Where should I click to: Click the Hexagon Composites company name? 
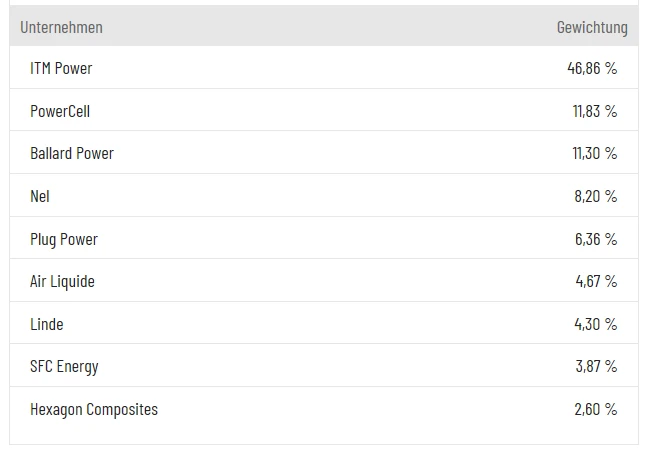(x=94, y=409)
